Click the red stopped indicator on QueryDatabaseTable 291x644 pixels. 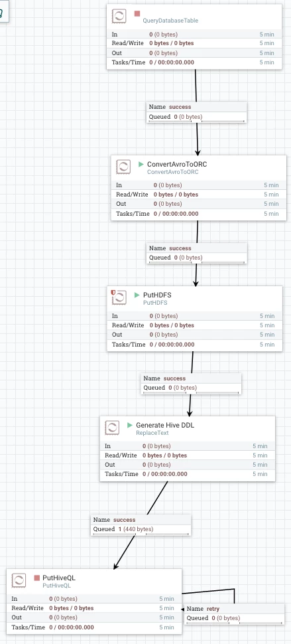click(x=137, y=13)
